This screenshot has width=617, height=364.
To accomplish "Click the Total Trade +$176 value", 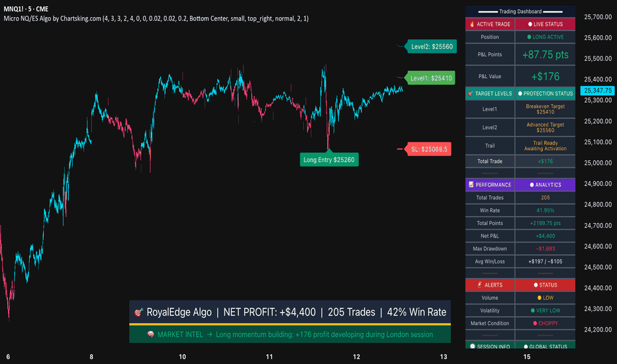I will (x=546, y=161).
